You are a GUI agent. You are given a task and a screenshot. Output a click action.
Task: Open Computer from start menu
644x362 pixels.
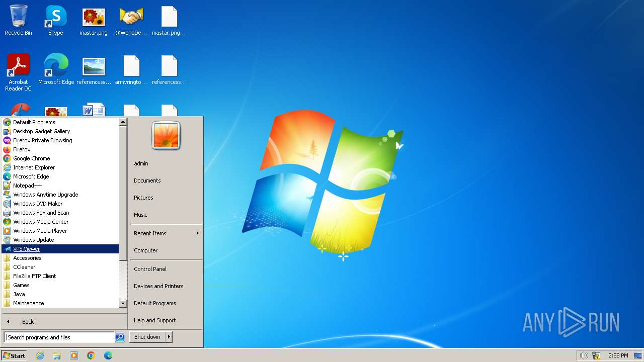(x=166, y=250)
